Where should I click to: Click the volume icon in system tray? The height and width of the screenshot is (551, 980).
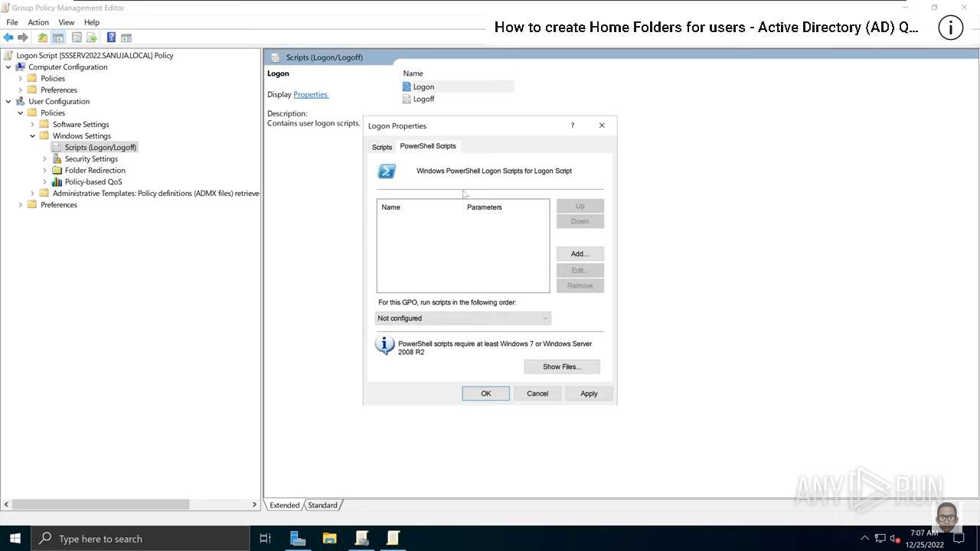[894, 539]
